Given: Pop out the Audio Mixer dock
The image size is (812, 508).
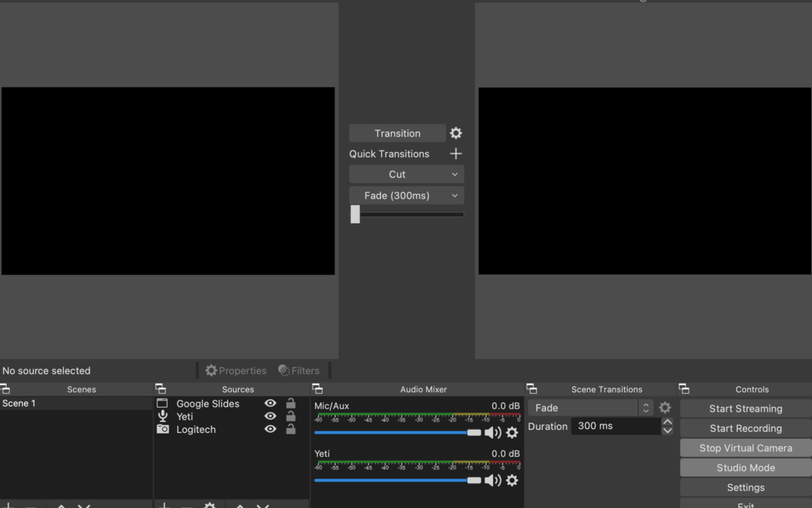Looking at the screenshot, I should click(x=317, y=389).
